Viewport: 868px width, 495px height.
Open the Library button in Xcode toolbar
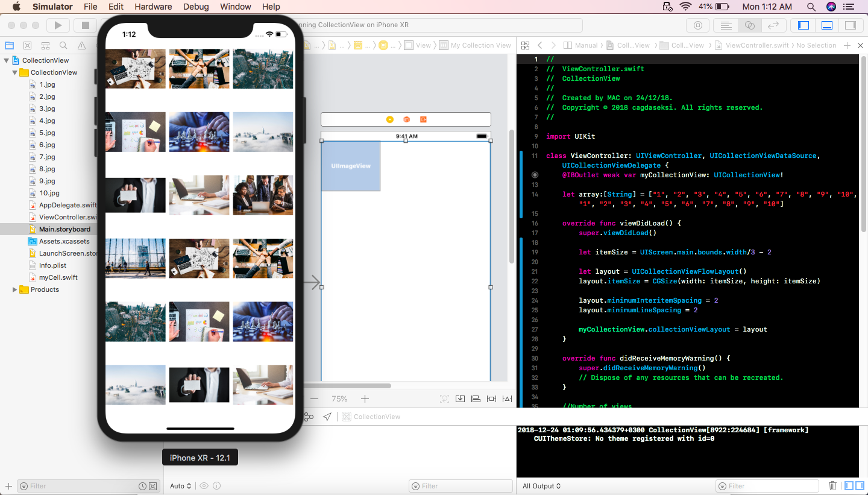698,25
